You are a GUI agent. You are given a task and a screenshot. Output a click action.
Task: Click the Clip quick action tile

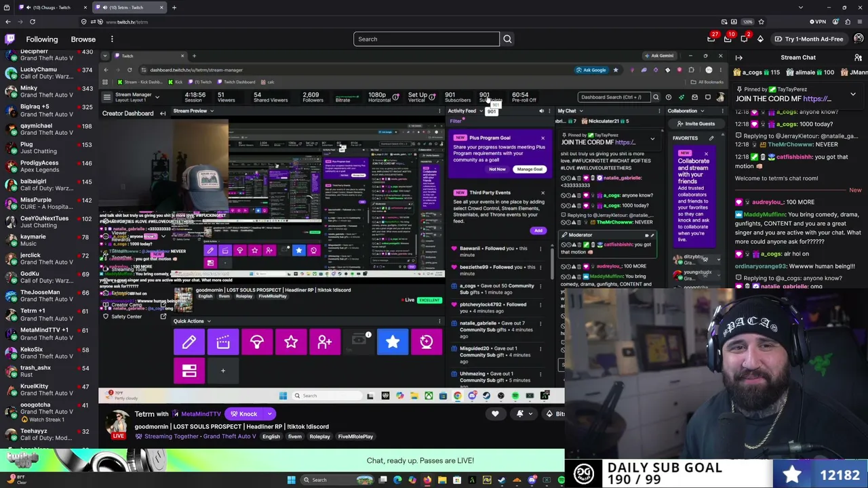click(x=223, y=342)
